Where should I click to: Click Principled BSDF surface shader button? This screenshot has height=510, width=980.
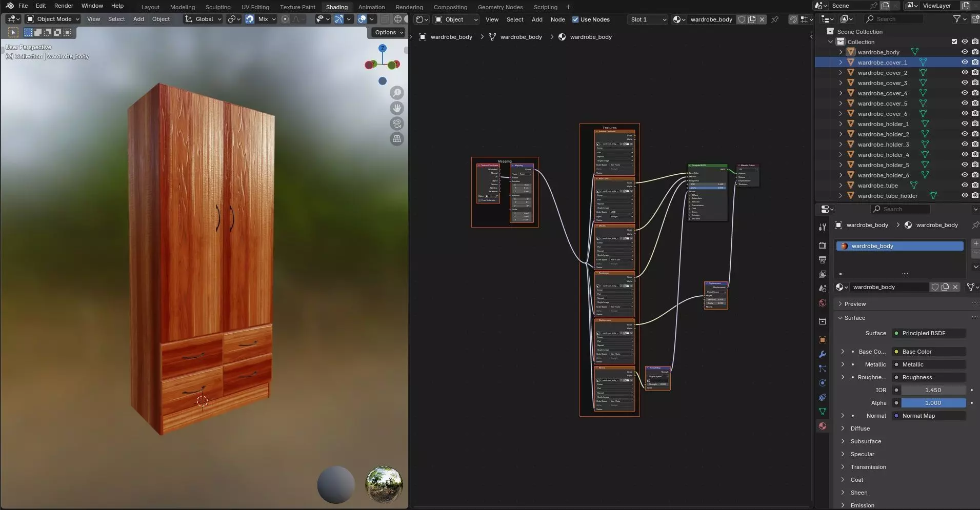point(929,333)
